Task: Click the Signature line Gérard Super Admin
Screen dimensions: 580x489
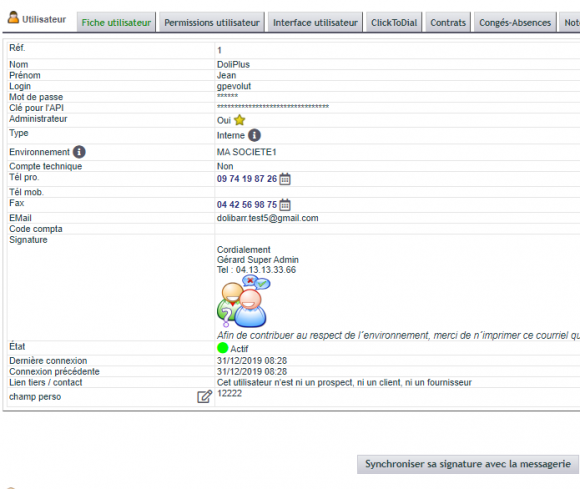Action: 257,260
